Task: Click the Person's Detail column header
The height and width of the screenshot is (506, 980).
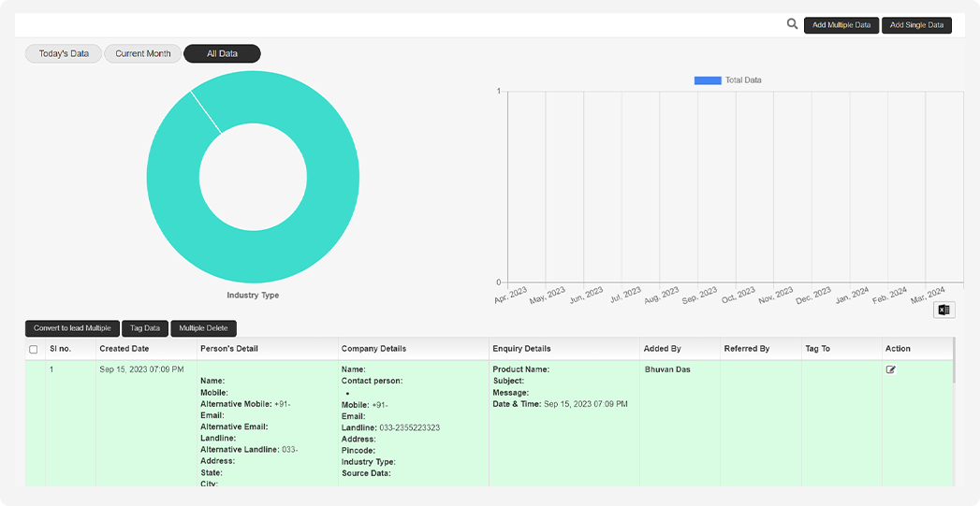Action: 228,349
